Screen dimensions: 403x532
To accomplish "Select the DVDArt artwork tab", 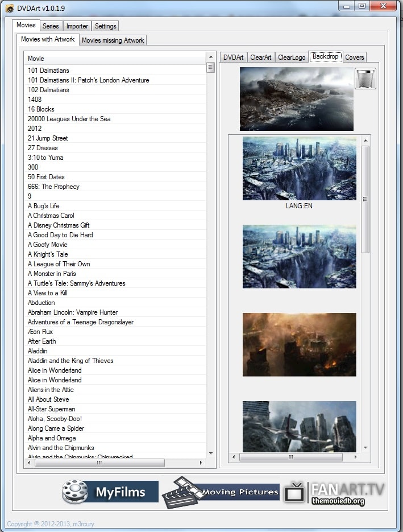I will [233, 57].
